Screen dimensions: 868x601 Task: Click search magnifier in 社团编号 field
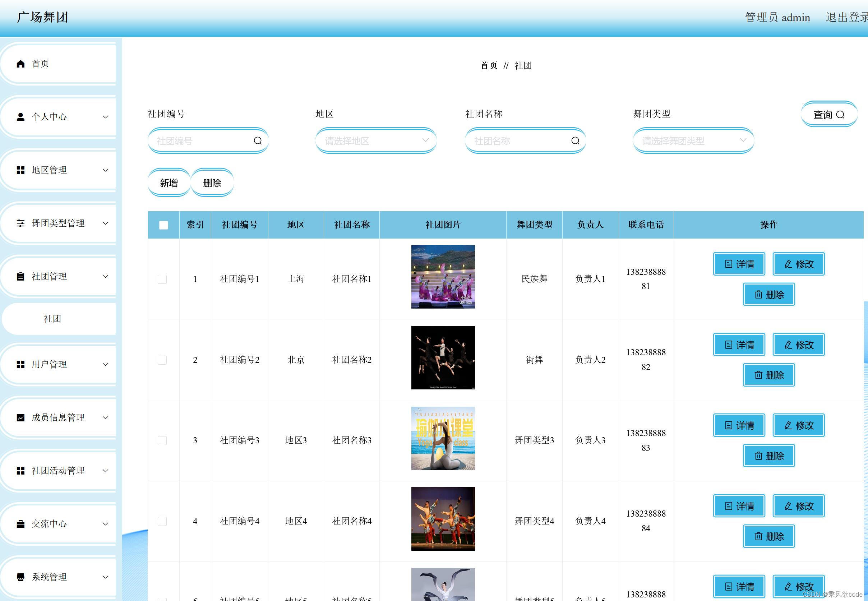(x=258, y=141)
